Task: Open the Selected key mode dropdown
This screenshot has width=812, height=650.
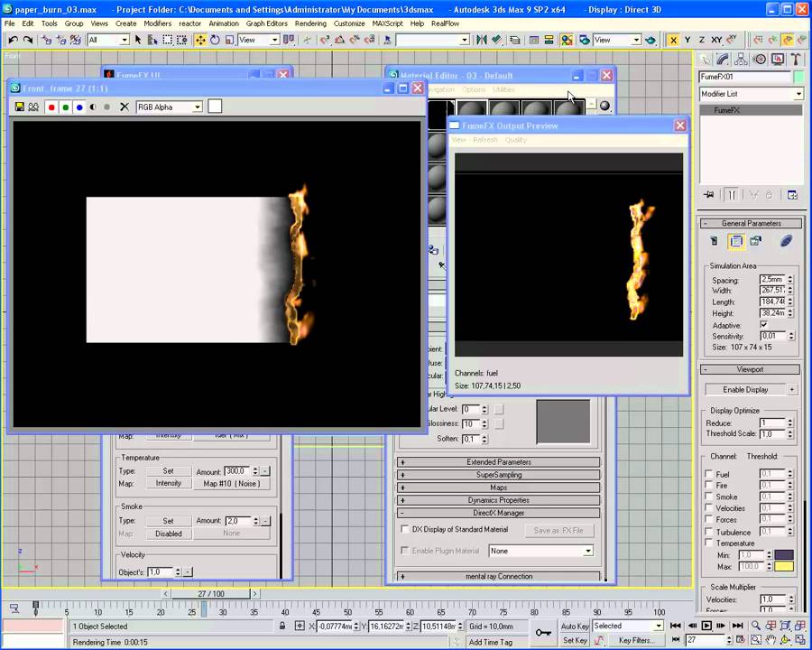Action: (628, 626)
